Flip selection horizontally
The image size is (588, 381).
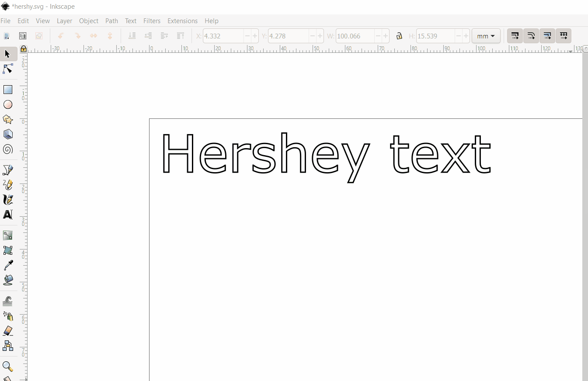pos(94,36)
